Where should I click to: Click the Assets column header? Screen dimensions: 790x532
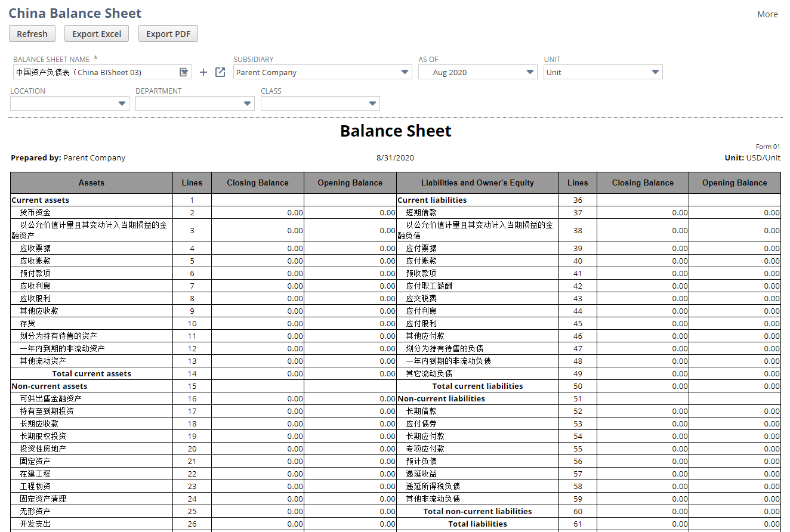(x=92, y=183)
